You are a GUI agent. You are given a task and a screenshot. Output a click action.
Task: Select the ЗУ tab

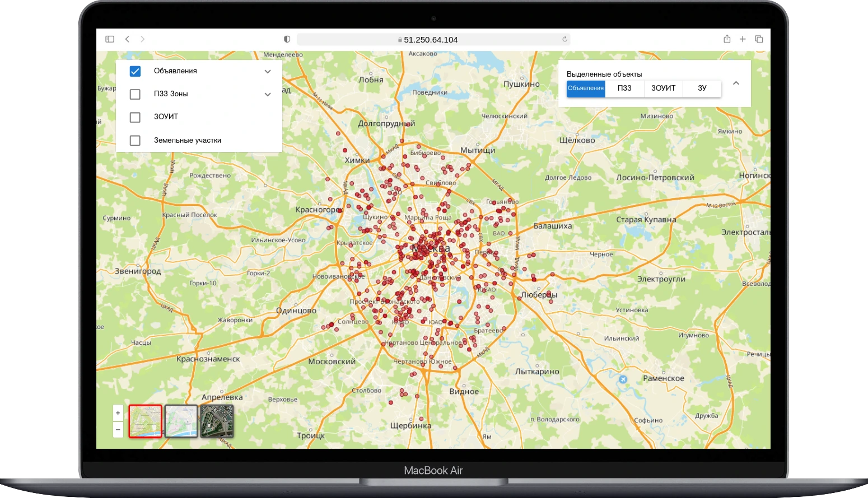click(x=702, y=88)
